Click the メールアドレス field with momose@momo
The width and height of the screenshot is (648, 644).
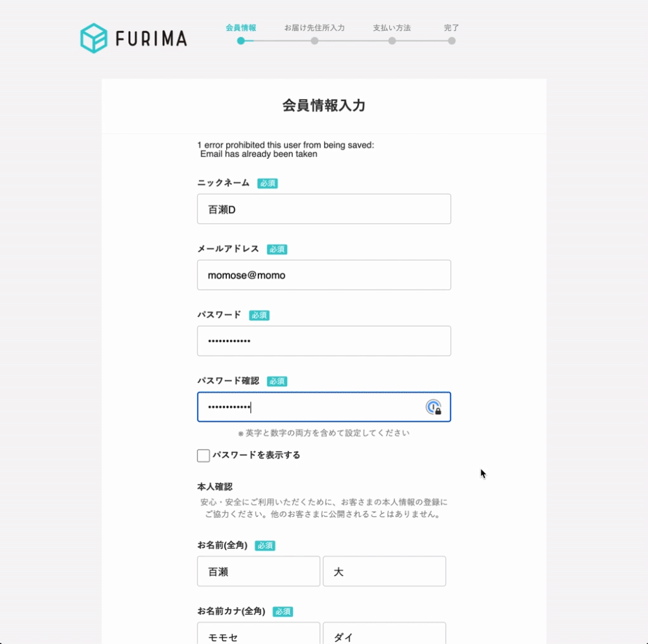[324, 275]
